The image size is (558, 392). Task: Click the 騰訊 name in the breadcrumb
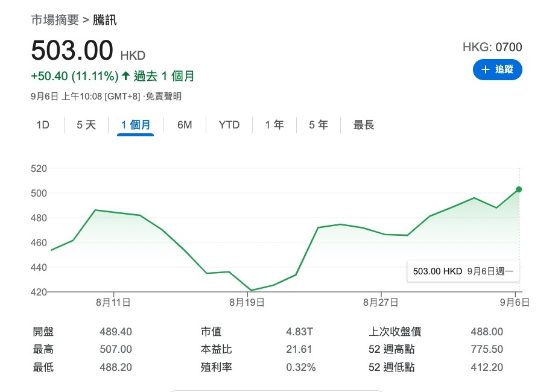point(105,20)
